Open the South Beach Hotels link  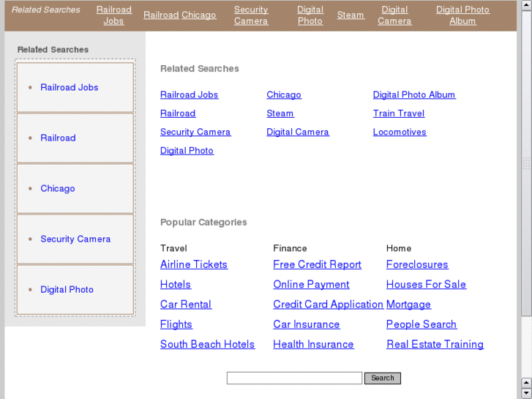207,344
